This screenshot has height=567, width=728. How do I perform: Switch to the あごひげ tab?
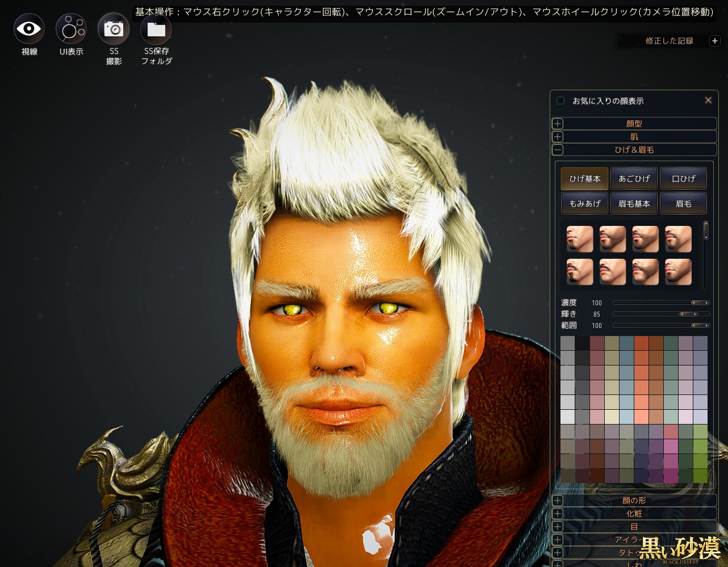(x=634, y=179)
